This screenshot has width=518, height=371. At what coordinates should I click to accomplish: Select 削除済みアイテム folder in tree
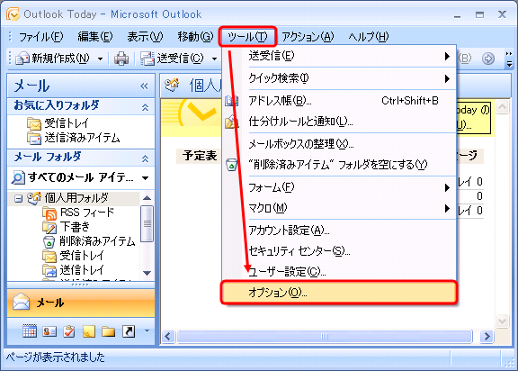tap(97, 241)
